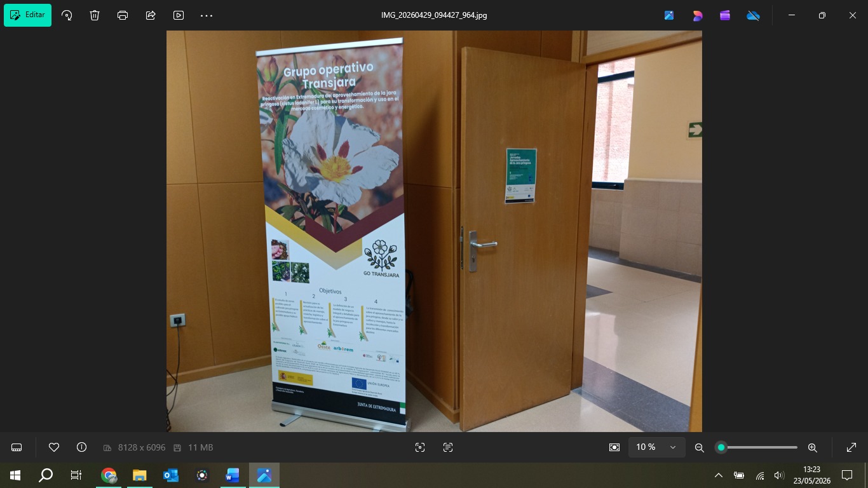The width and height of the screenshot is (868, 488).
Task: Enter full screen with the expand arrows
Action: tap(851, 447)
